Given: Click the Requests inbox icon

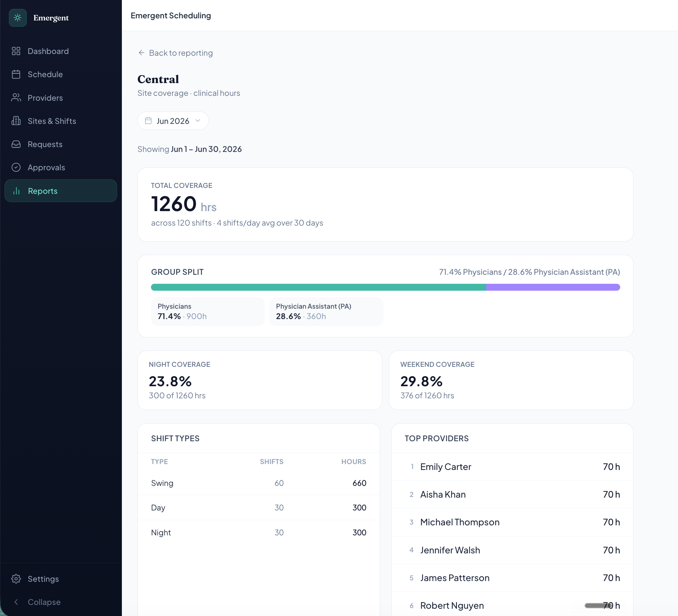Looking at the screenshot, I should (16, 144).
